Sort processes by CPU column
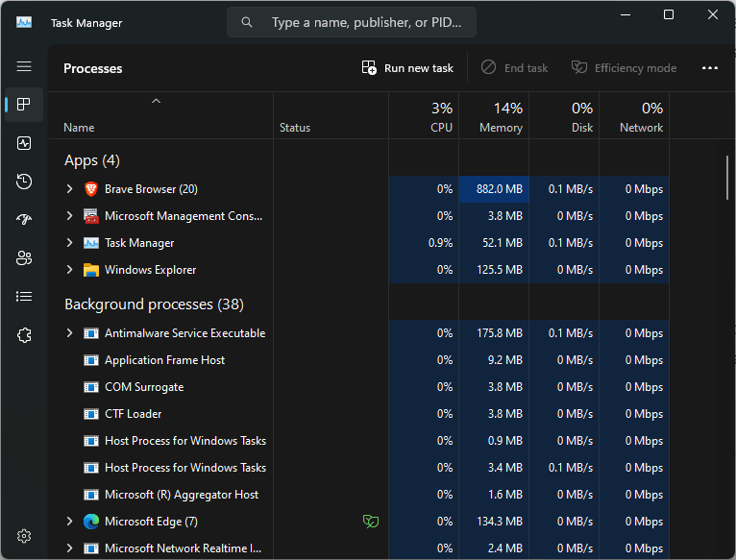Image resolution: width=736 pixels, height=560 pixels. [x=424, y=115]
